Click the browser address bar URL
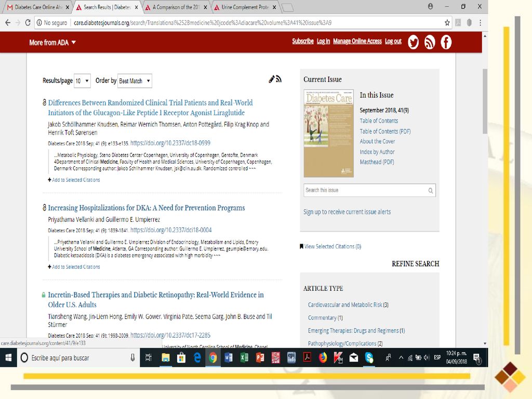 pos(203,23)
